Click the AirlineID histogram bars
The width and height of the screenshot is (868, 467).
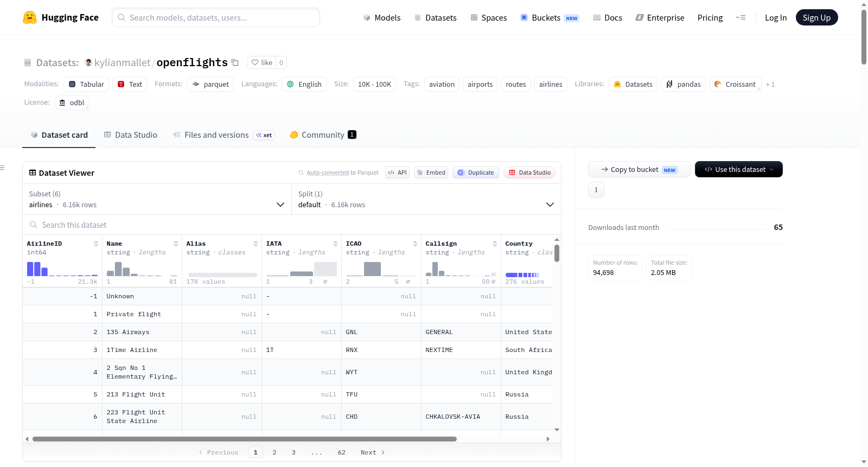click(62, 268)
